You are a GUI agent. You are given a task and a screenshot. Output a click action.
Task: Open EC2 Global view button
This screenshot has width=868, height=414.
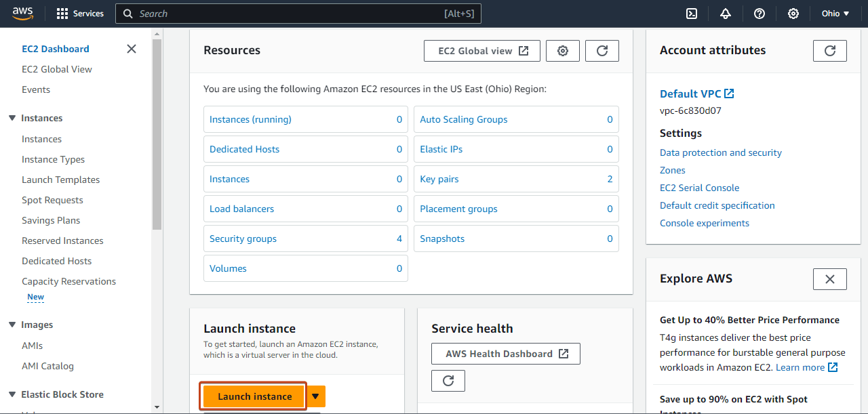(482, 51)
